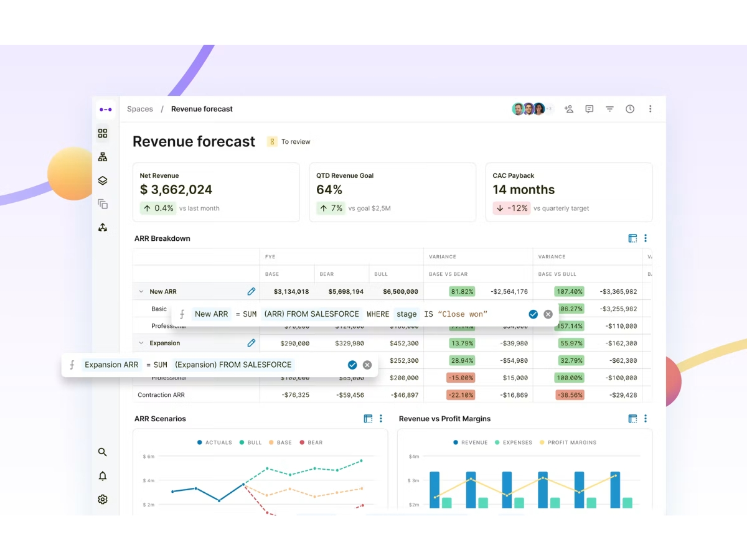Screen dimensions: 747x560
Task: Select the layers icon in sidebar
Action: click(x=103, y=180)
